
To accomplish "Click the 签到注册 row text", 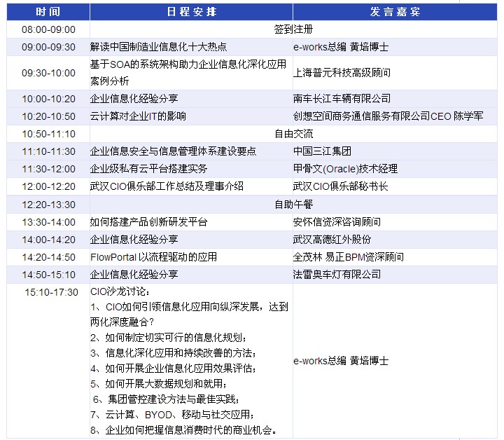I will pos(293,30).
